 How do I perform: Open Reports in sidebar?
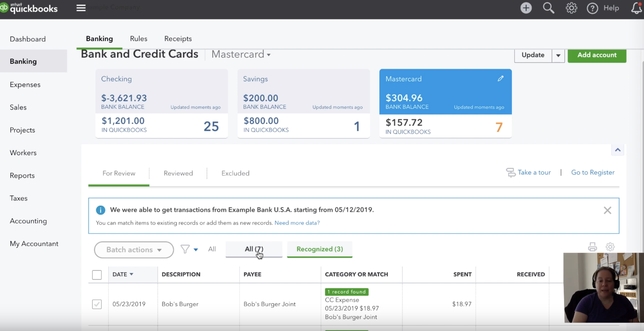(x=22, y=176)
